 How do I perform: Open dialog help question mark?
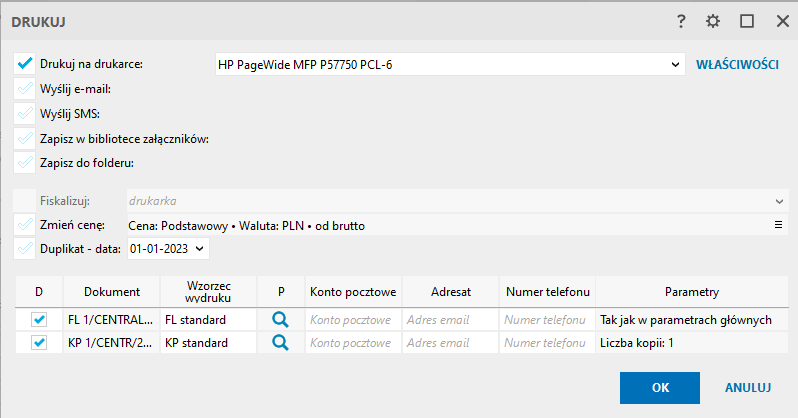(681, 20)
